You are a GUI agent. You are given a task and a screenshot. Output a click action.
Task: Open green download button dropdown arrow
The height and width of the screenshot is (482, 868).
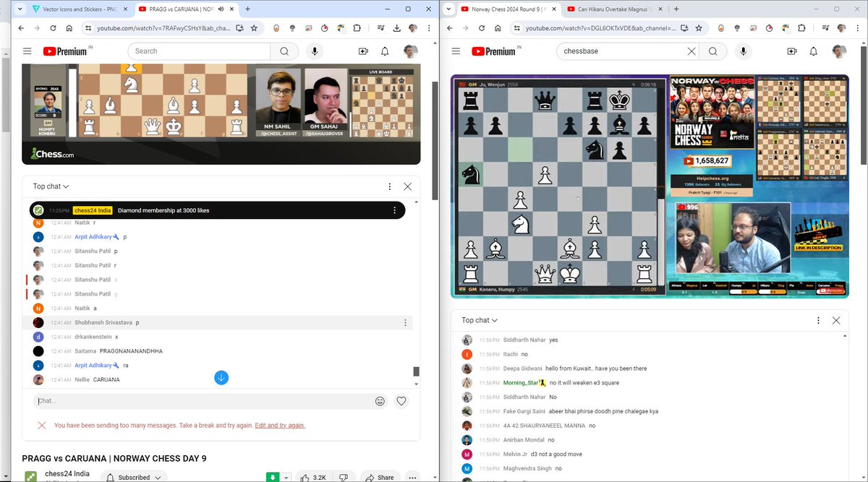(x=285, y=478)
